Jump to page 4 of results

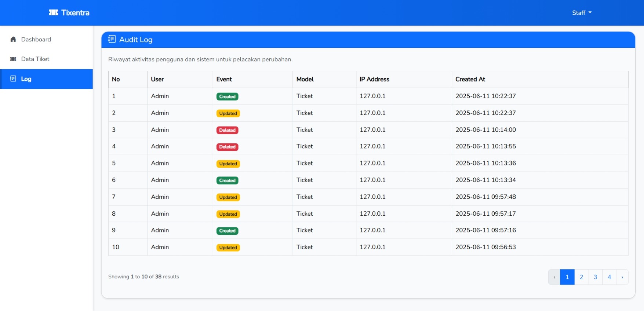[x=609, y=277]
